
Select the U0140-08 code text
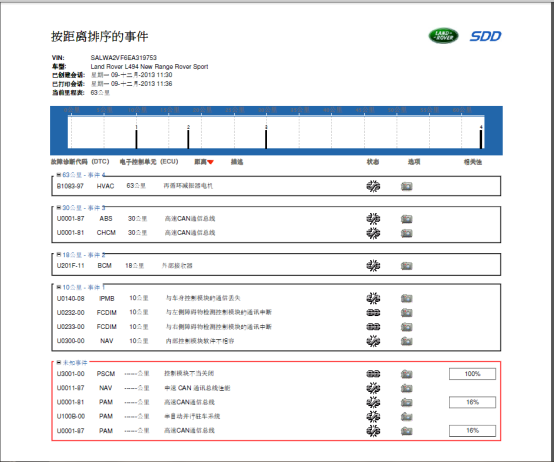click(71, 298)
